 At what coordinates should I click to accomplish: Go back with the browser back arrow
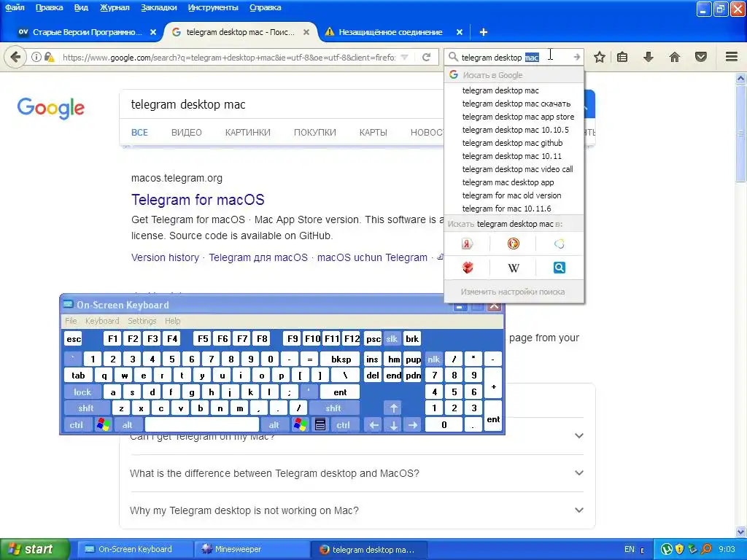(15, 57)
